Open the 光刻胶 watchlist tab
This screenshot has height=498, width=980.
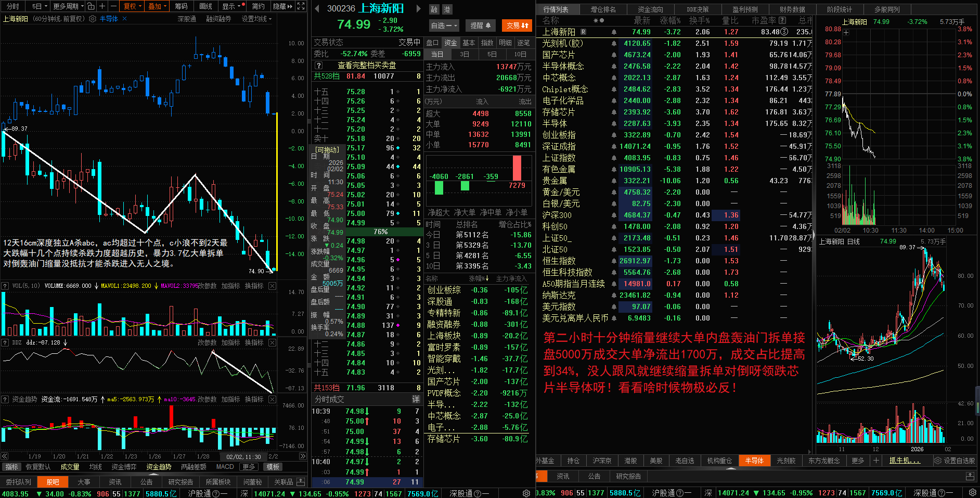point(786,461)
